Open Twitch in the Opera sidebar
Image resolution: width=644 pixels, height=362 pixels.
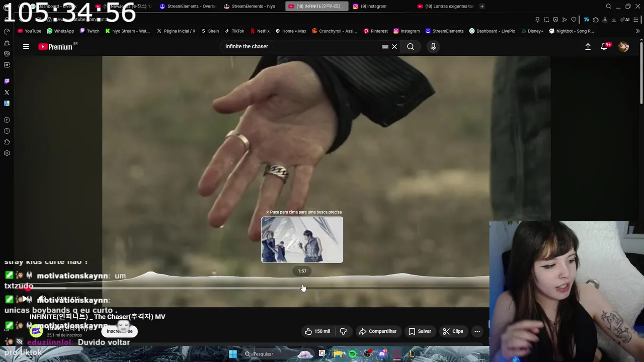[7, 81]
